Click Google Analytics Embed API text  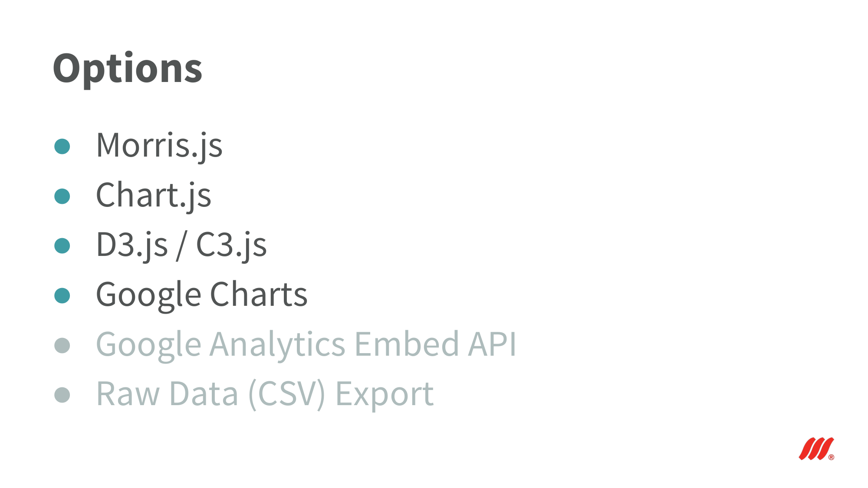[x=306, y=345]
